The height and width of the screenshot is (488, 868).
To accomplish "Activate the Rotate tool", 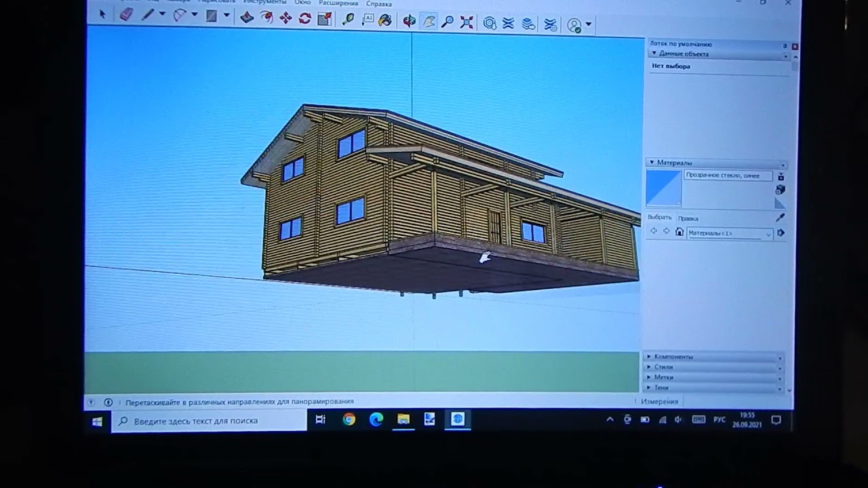I will (x=305, y=18).
